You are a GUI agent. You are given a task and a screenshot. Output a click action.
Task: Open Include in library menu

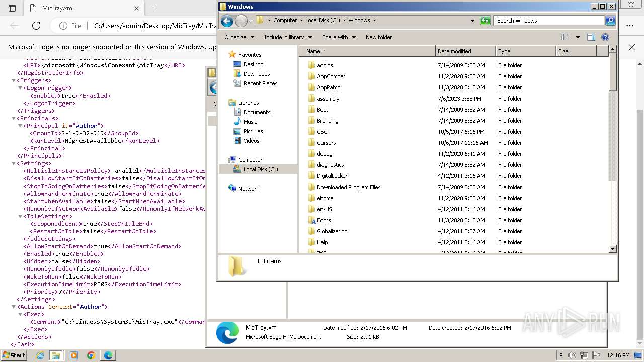point(288,37)
